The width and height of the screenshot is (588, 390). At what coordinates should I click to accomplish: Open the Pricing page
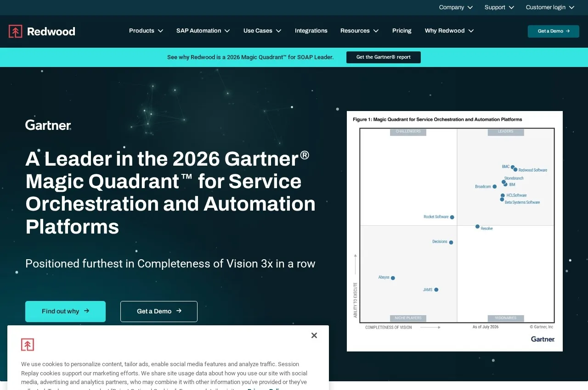[402, 31]
